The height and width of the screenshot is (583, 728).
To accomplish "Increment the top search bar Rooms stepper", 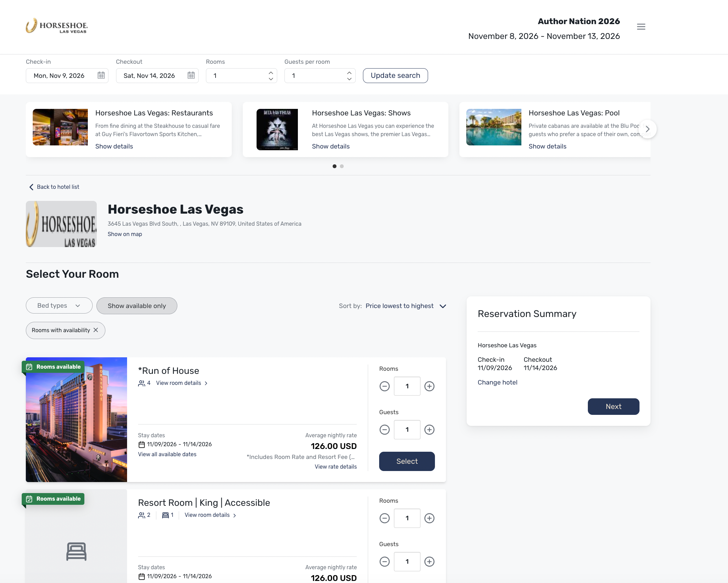I will coord(271,73).
